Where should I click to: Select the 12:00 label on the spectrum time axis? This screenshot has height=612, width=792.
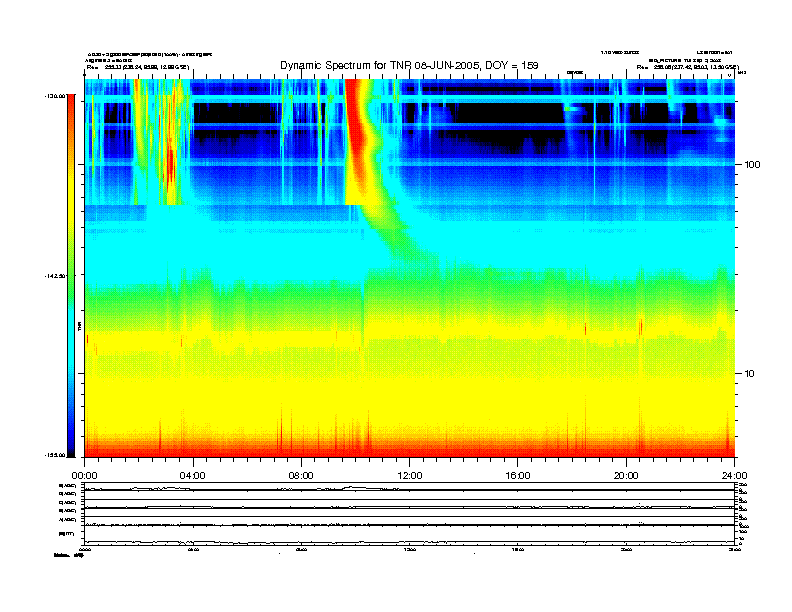410,476
